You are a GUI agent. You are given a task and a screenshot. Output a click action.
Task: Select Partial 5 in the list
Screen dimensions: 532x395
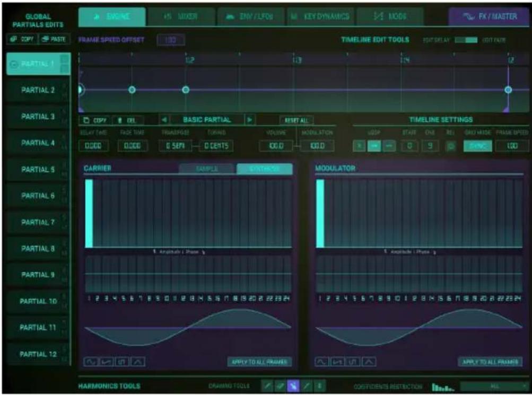(38, 170)
